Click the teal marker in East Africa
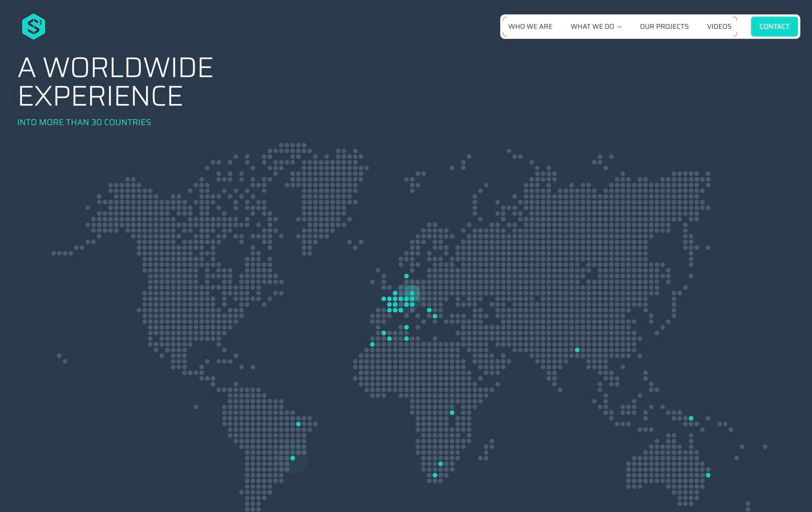 pyautogui.click(x=452, y=412)
